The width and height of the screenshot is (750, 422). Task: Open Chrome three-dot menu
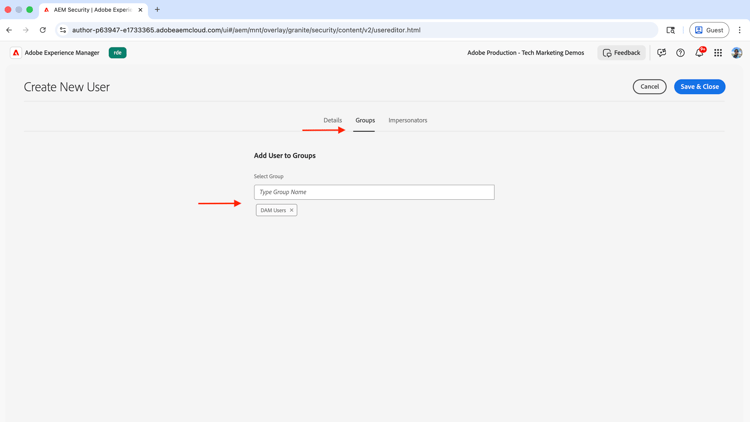point(739,30)
